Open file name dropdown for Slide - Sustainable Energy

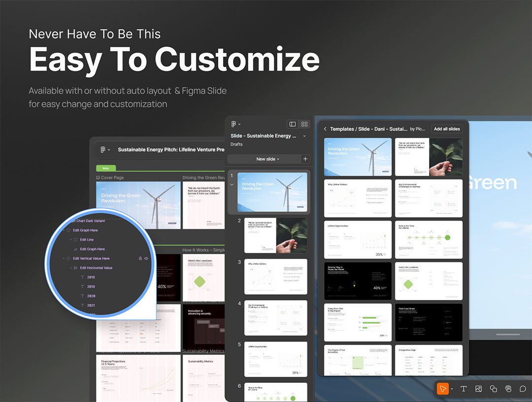coord(304,136)
